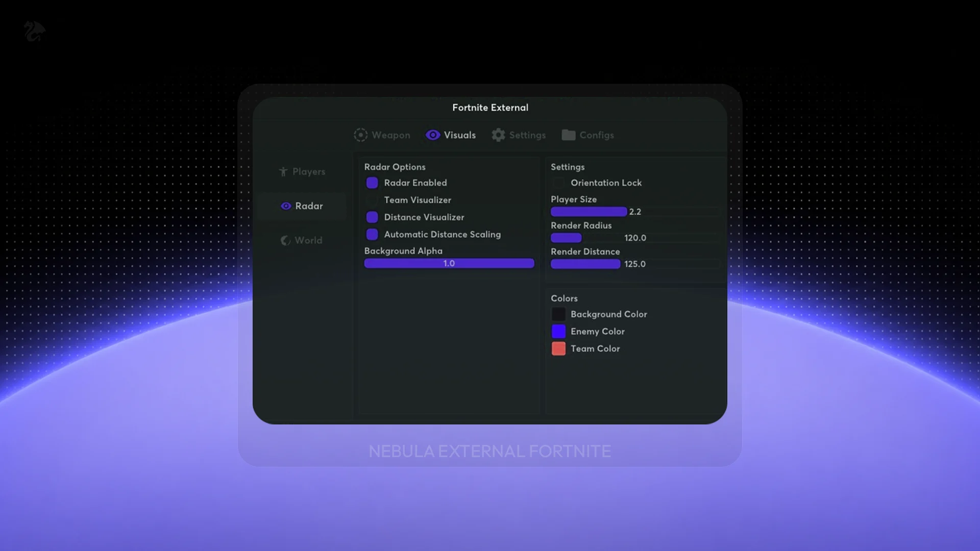This screenshot has width=980, height=551.
Task: Click the Render Distance label
Action: (x=585, y=252)
